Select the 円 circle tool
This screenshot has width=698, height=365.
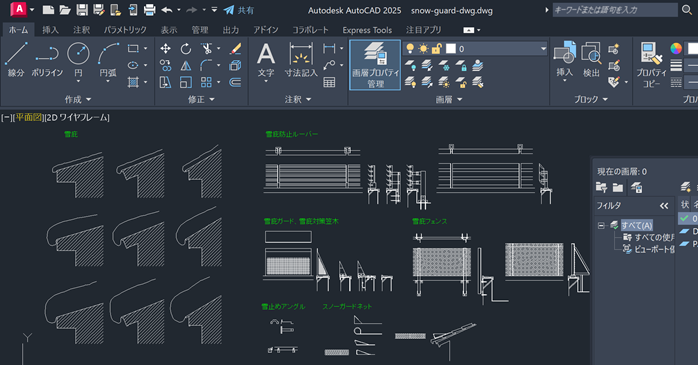point(78,61)
